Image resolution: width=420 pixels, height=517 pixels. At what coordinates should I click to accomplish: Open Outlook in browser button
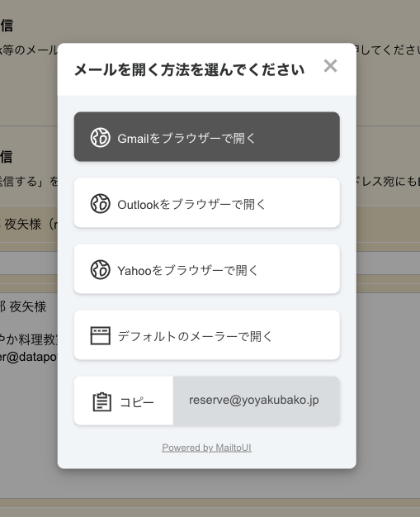pyautogui.click(x=207, y=203)
